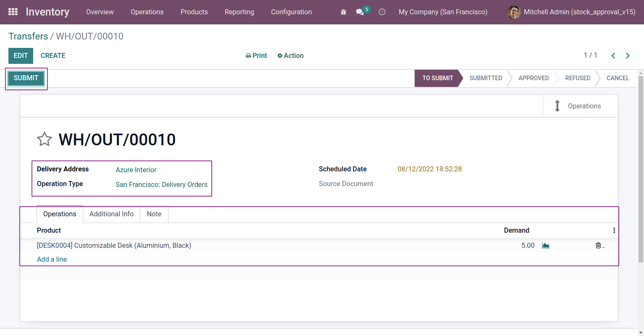The image size is (644, 336).
Task: Click the scheduled date 08/12/2022 18:52:28
Action: tap(430, 169)
